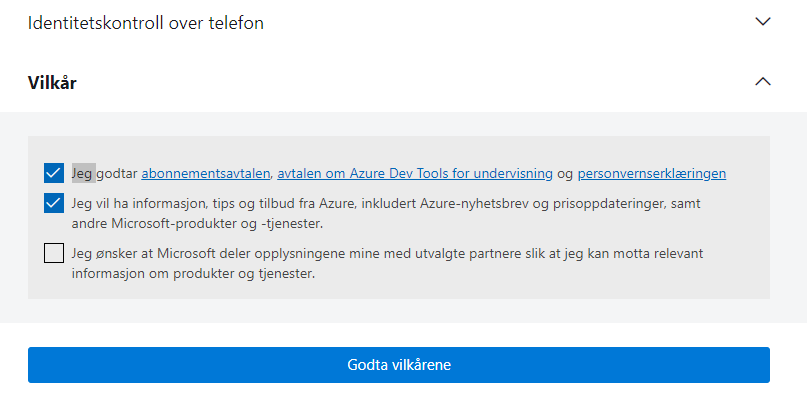Uncheck the Azure info and offers checkbox
Viewport: 807px width, 398px height.
click(54, 203)
